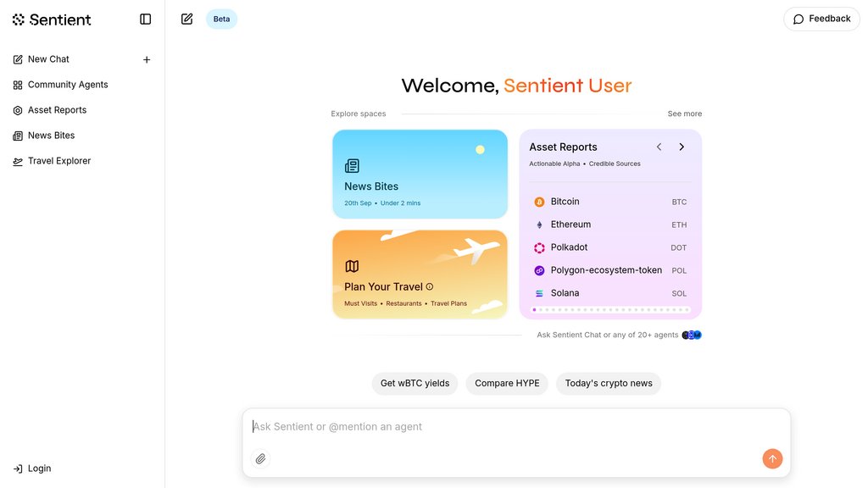This screenshot has height=488, width=868.
Task: Open Community Agents in sidebar
Action: (68, 85)
